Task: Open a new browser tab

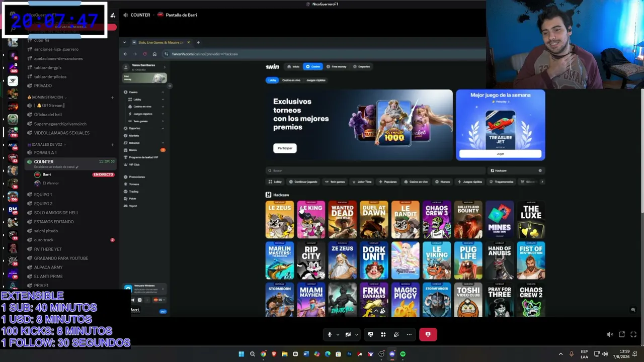Action: point(198,42)
